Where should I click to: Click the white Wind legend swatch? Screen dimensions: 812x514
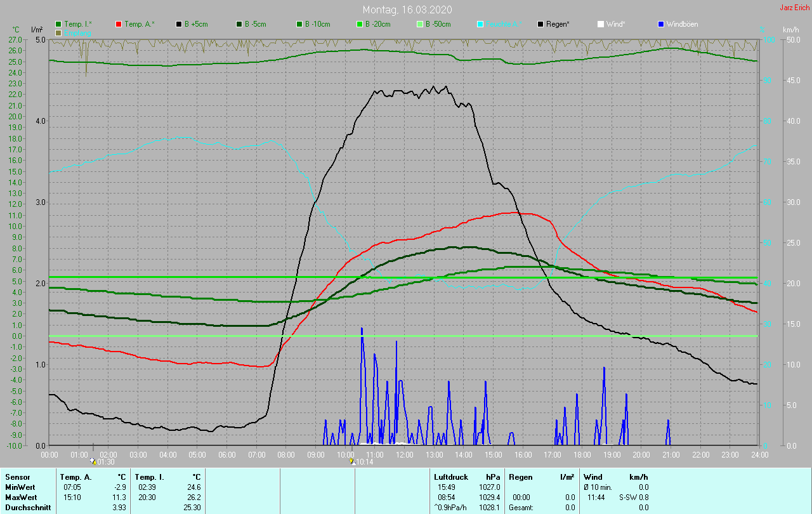601,24
